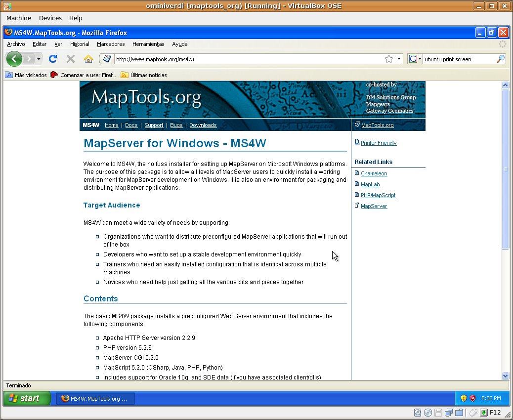Click the Windows XP start button
Screen dimensions: 513x420
[x=27, y=398]
